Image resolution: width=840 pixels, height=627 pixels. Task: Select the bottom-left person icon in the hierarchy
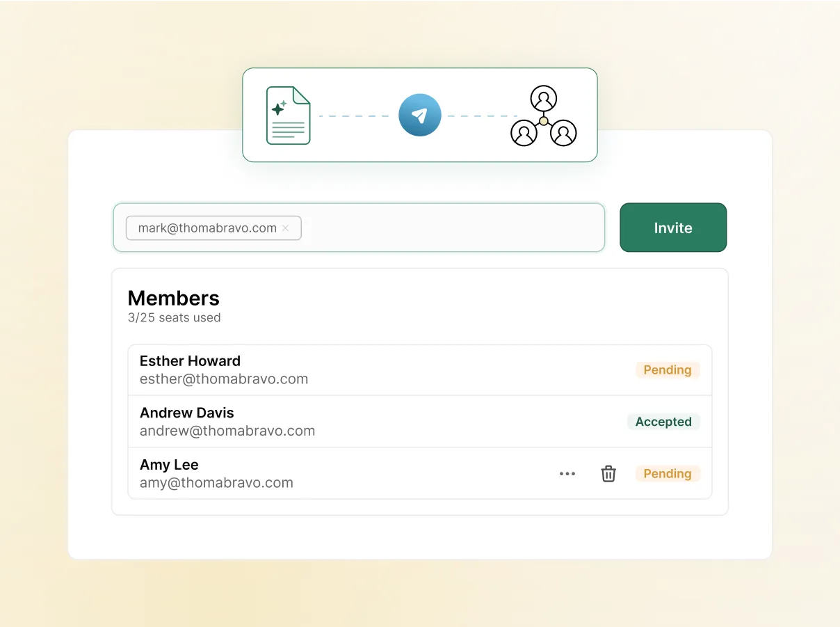coord(523,132)
